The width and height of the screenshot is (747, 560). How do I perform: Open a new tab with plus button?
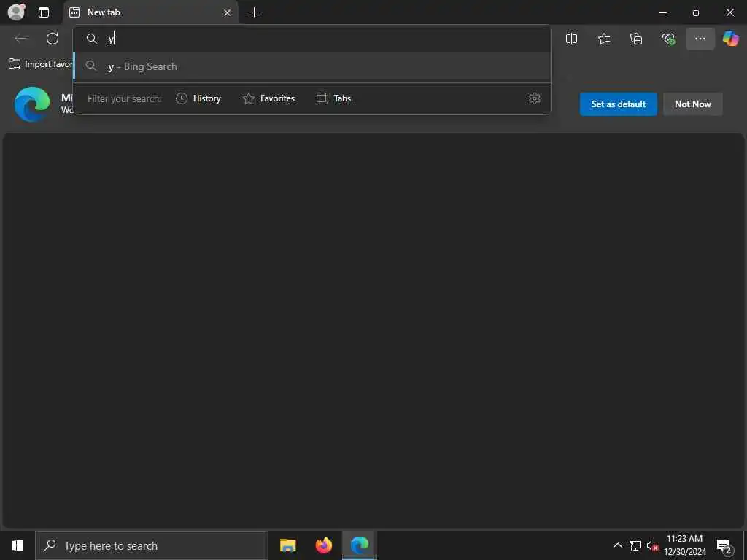pyautogui.click(x=255, y=12)
